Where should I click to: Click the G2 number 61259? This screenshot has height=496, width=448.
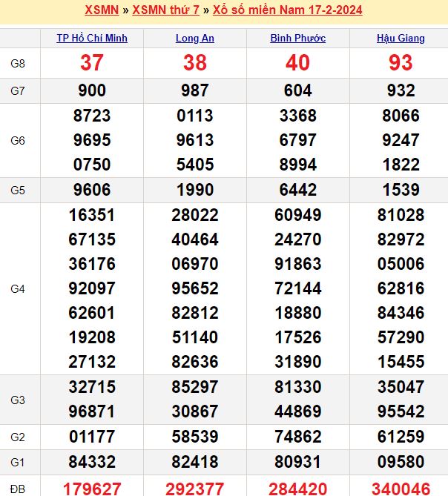pos(401,437)
